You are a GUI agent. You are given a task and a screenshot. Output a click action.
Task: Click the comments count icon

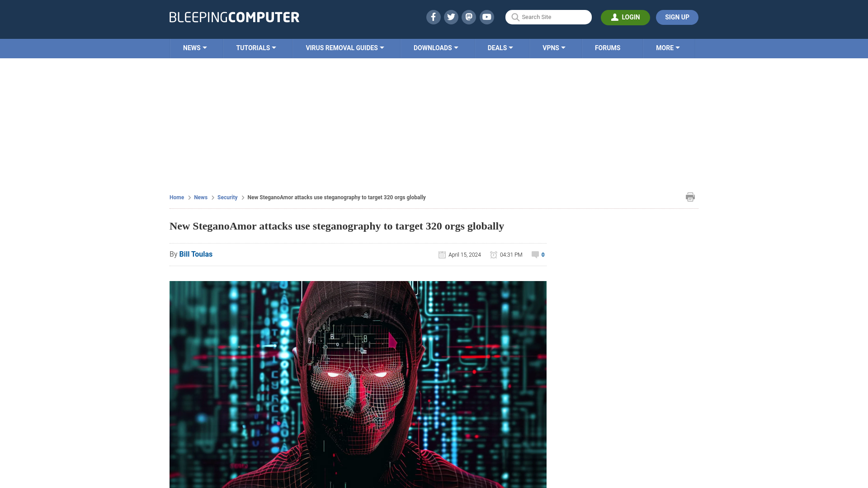(x=535, y=254)
